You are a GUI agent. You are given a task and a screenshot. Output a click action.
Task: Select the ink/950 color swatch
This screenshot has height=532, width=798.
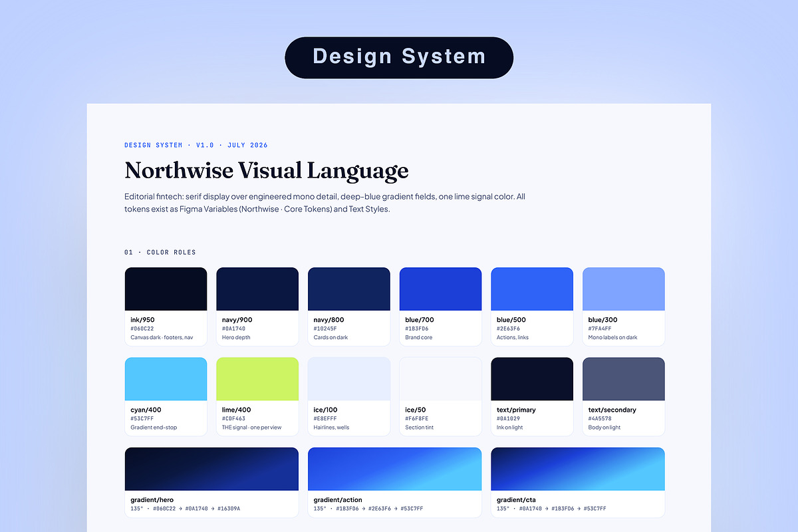[x=166, y=307]
